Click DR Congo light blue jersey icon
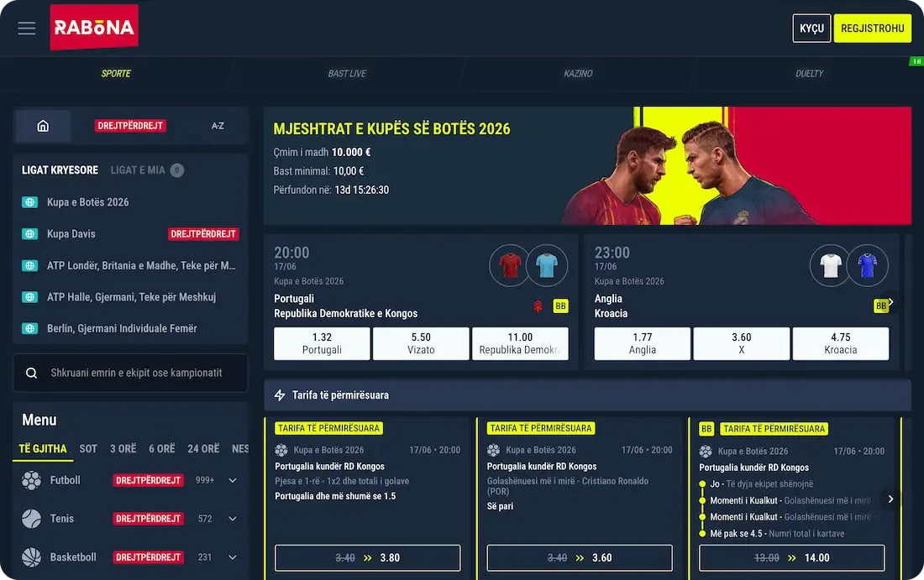This screenshot has width=924, height=580. pyautogui.click(x=547, y=265)
